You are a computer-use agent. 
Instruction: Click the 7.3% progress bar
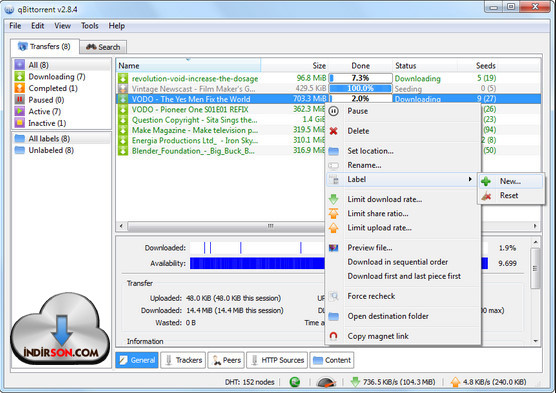point(360,78)
